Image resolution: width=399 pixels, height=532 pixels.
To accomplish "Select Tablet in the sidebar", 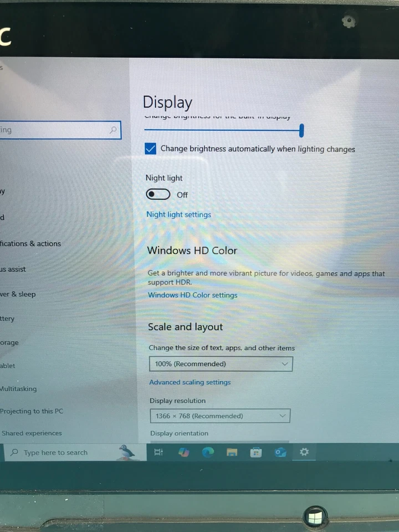I will [7, 366].
